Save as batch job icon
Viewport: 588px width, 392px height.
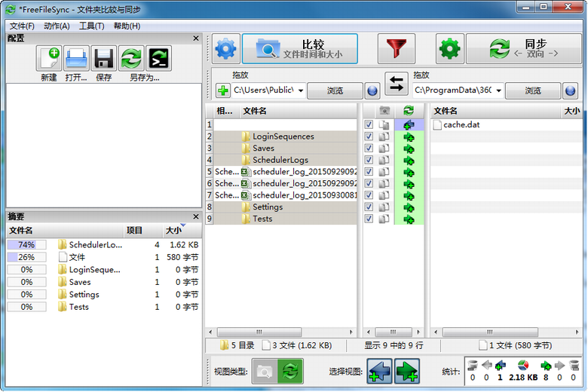click(158, 58)
